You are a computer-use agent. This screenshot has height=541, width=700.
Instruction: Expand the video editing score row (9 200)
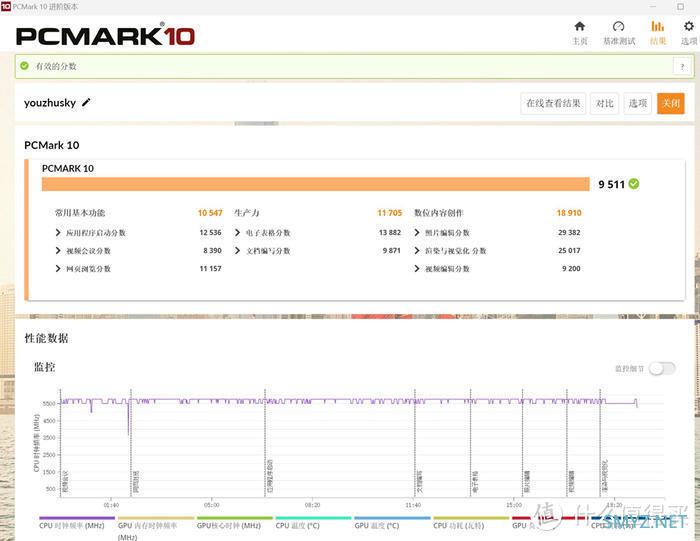(x=497, y=268)
